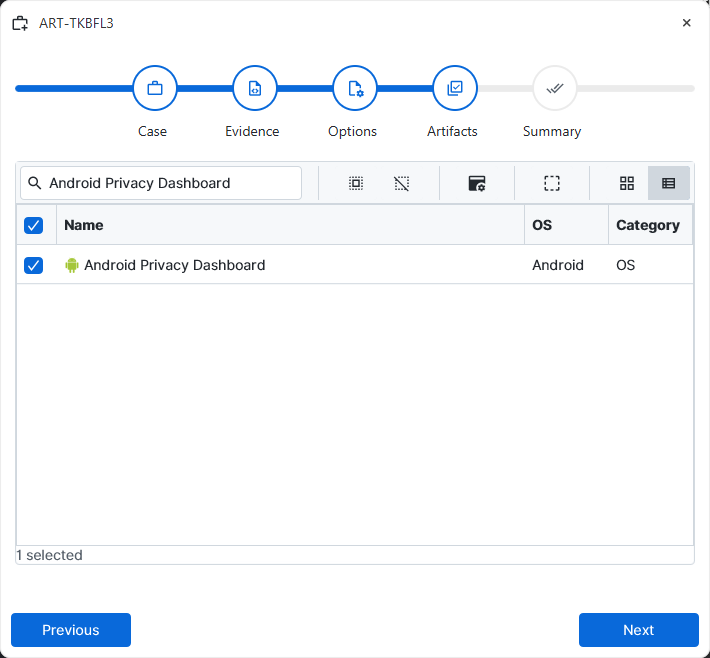Viewport: 710px width, 658px height.
Task: Toggle the header select-all checkbox
Action: [34, 225]
